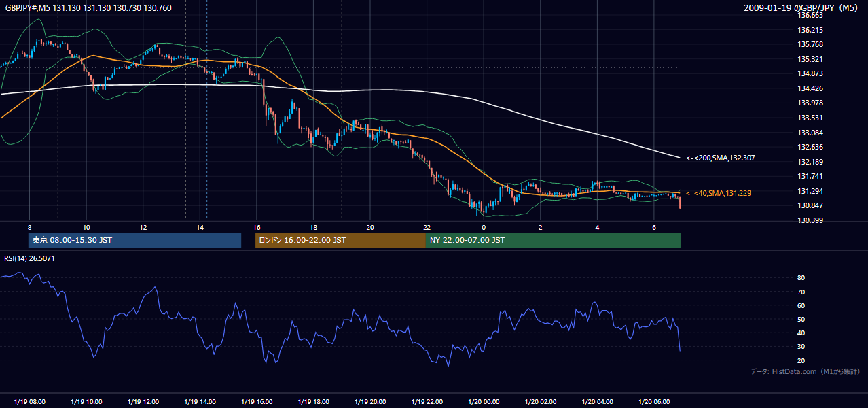Click bottom time label 1/19 18:00

pos(313,402)
